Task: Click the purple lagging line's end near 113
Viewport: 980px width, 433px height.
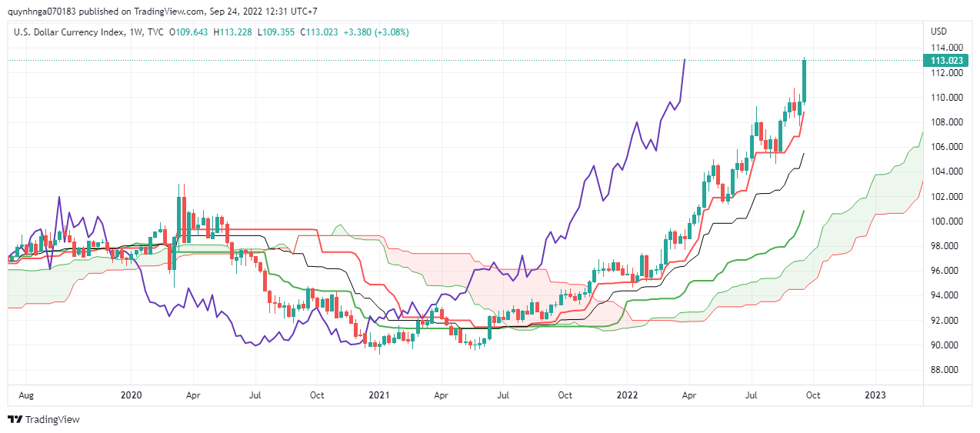Action: pos(685,61)
